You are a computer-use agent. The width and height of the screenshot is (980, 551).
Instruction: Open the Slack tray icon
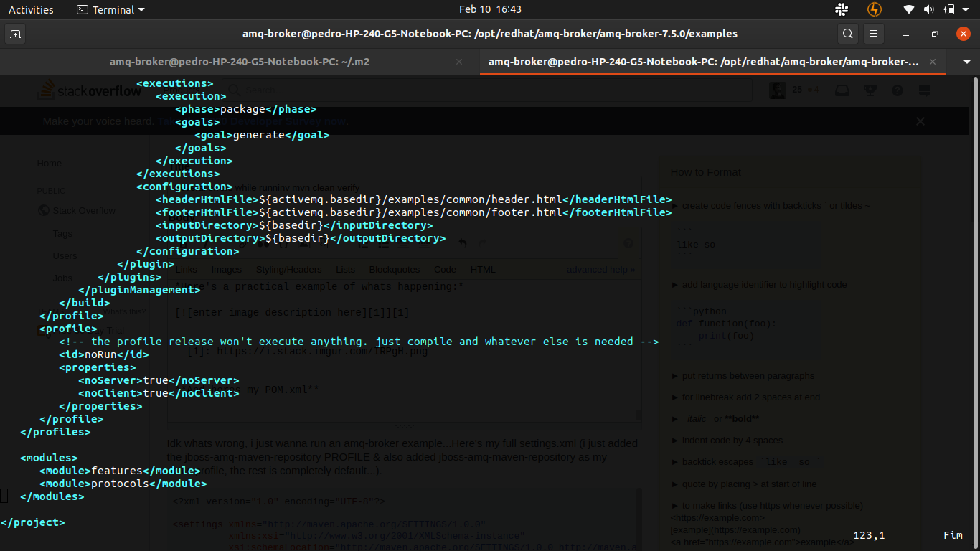coord(842,10)
